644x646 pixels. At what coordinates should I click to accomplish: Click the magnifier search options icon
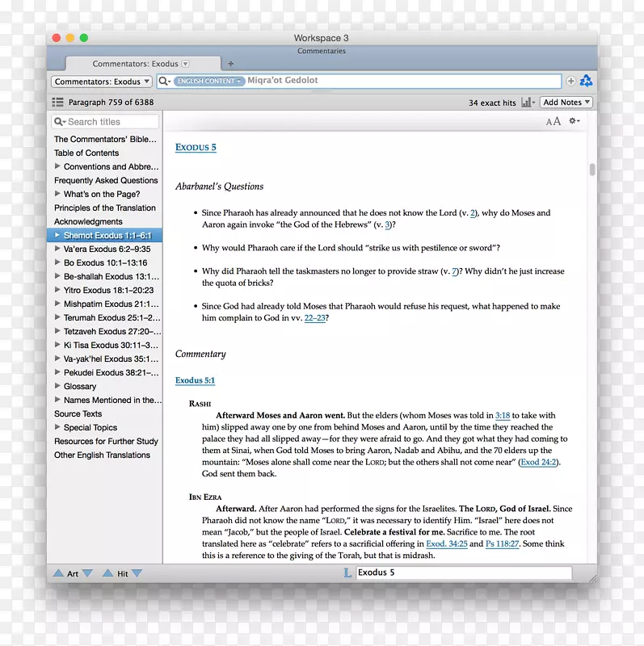pos(164,81)
